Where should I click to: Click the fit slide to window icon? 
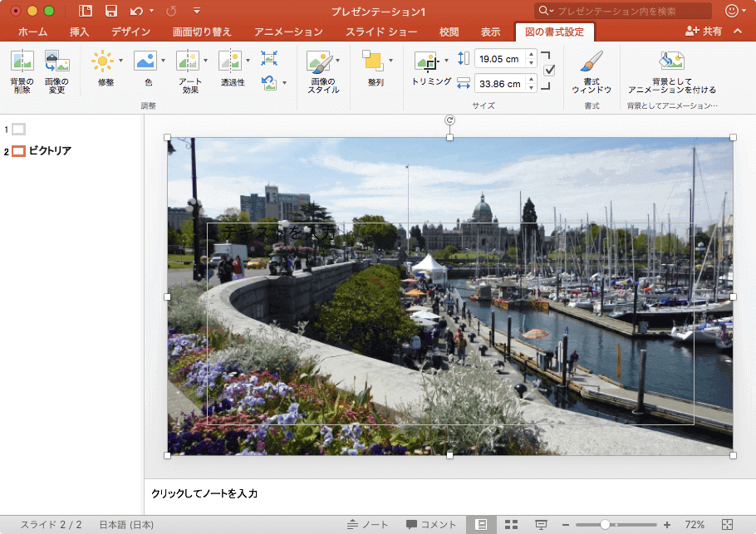point(728,524)
